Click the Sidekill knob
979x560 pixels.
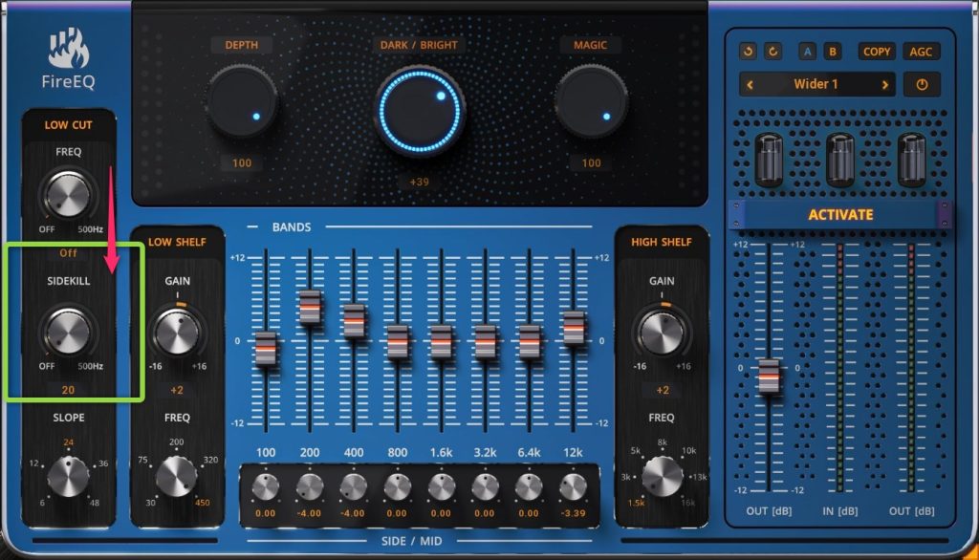68,332
